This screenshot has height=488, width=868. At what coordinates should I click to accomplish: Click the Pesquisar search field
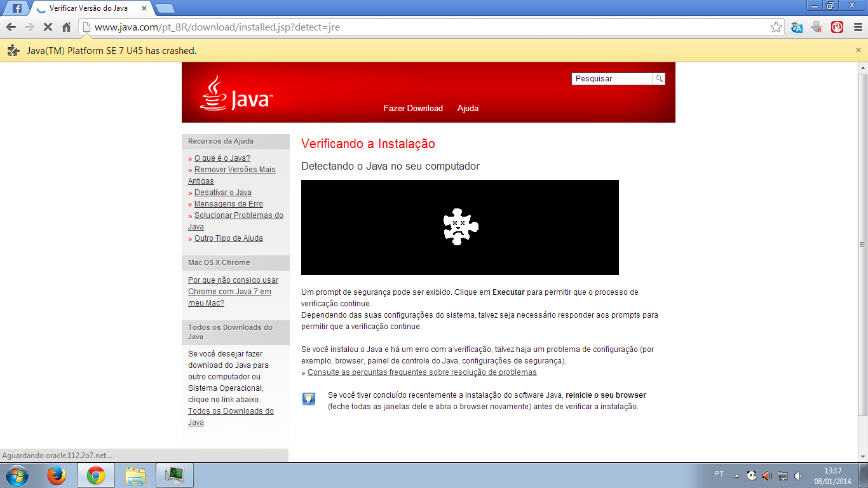(x=612, y=79)
